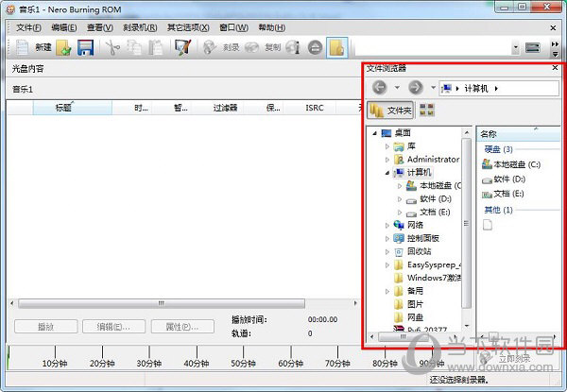Expand the 文档 (E:) tree node
Image resolution: width=567 pixels, height=392 pixels.
click(x=400, y=213)
